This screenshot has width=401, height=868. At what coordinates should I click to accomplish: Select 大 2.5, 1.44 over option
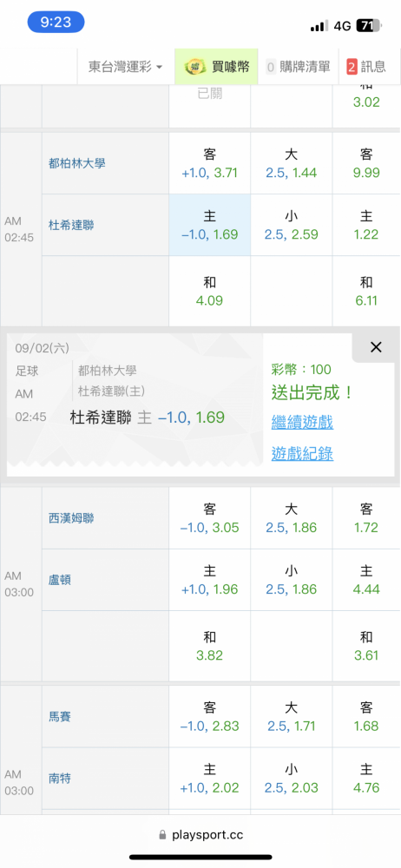tap(292, 163)
